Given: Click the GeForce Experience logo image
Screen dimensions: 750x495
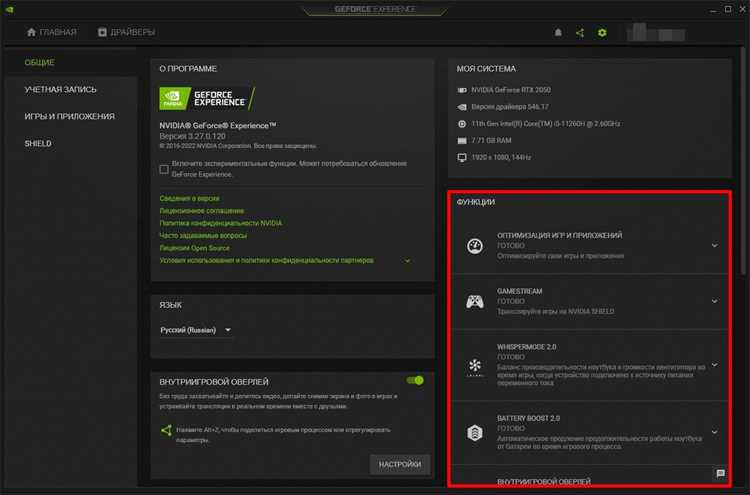Looking at the screenshot, I should coord(207,99).
